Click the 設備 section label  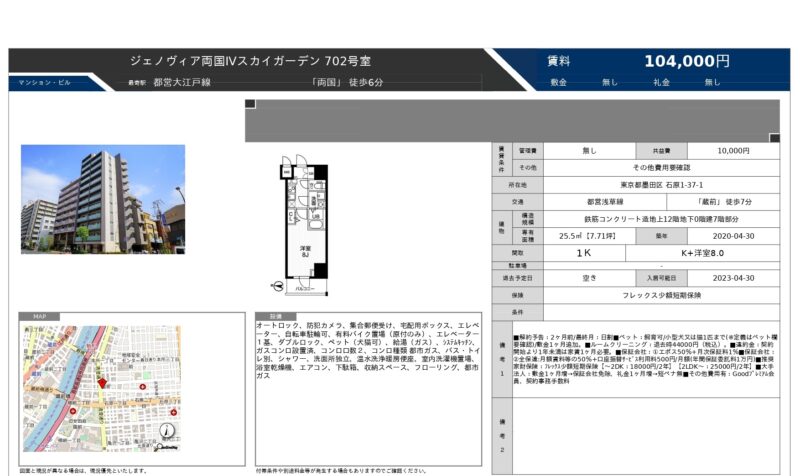tap(276, 317)
